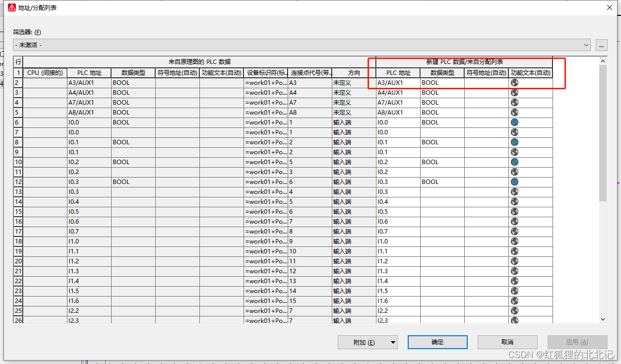Click the blue globe icon in row 8
Image resolution: width=621 pixels, height=364 pixels.
point(514,142)
